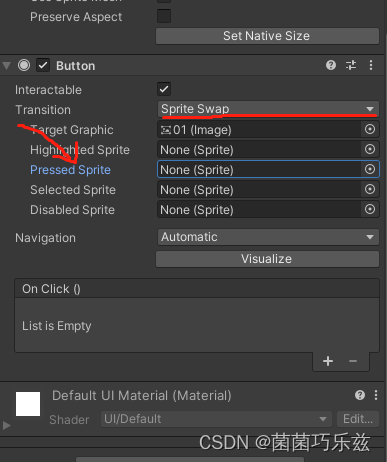The width and height of the screenshot is (387, 462).
Task: Click the Highlighted Sprite label
Action: (x=80, y=150)
